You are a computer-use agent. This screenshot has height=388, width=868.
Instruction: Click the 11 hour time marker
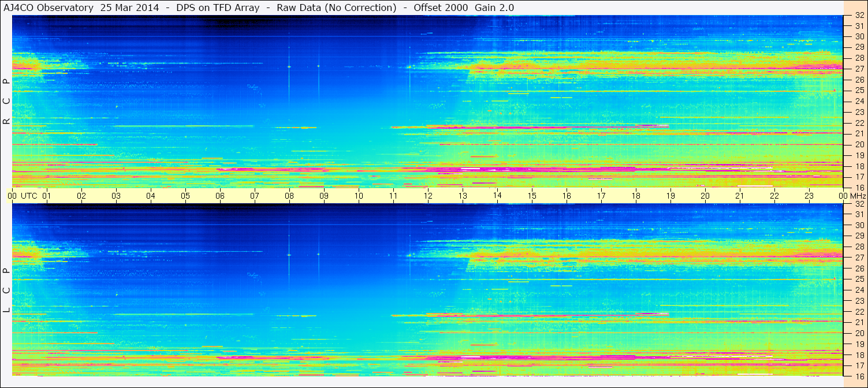(393, 196)
